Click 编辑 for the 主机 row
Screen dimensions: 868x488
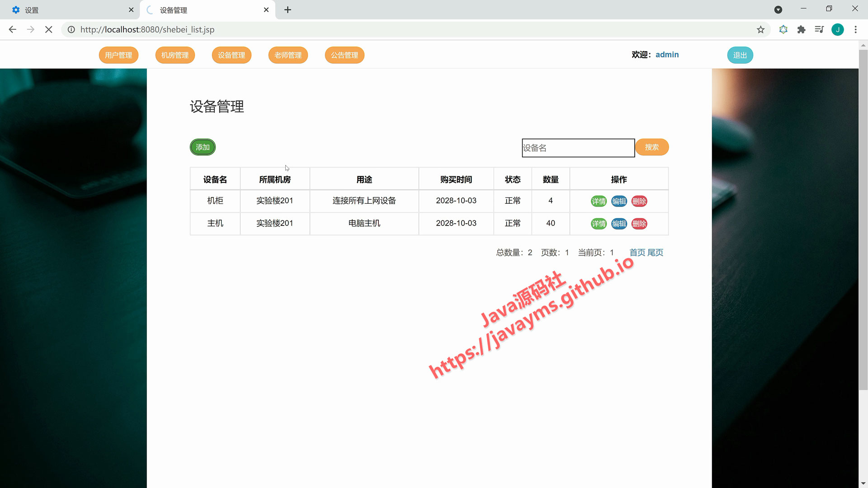point(619,224)
